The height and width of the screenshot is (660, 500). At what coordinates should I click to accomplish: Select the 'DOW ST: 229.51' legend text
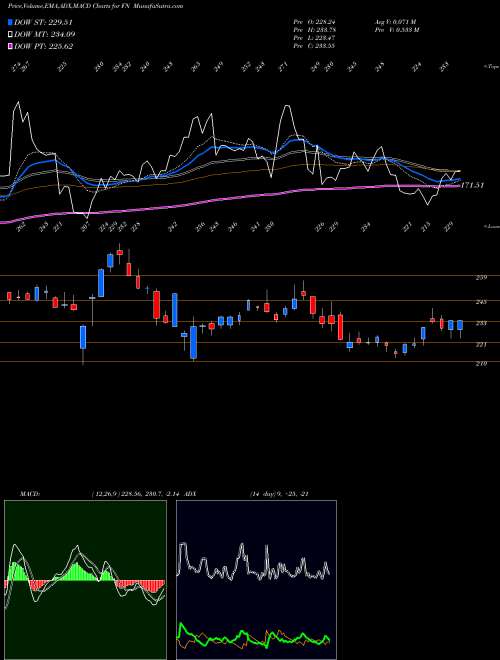(x=44, y=23)
